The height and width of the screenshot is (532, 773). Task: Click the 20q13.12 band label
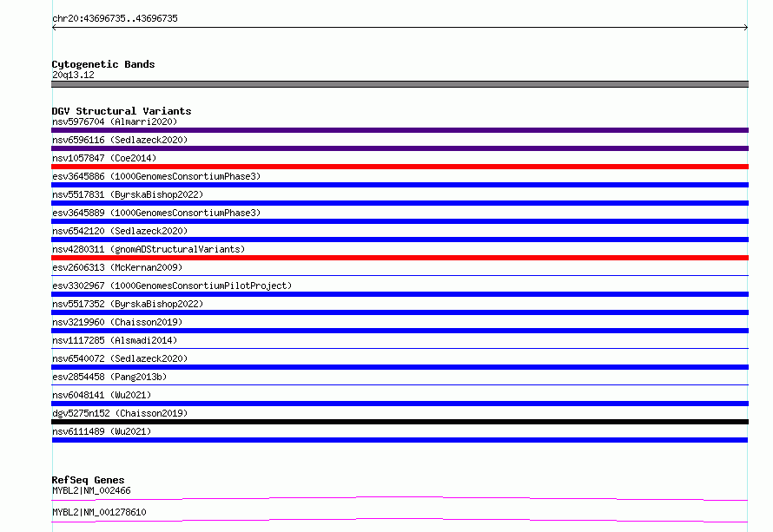pyautogui.click(x=73, y=75)
